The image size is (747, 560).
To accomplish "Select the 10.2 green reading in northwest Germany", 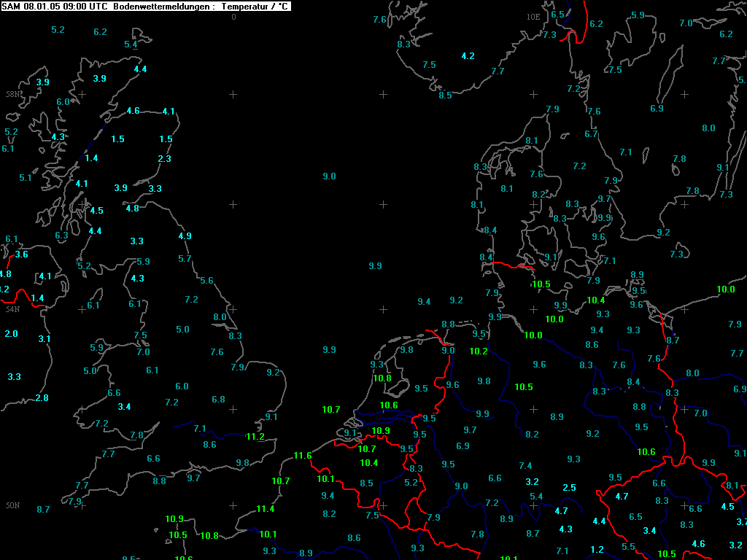I will coord(479,351).
